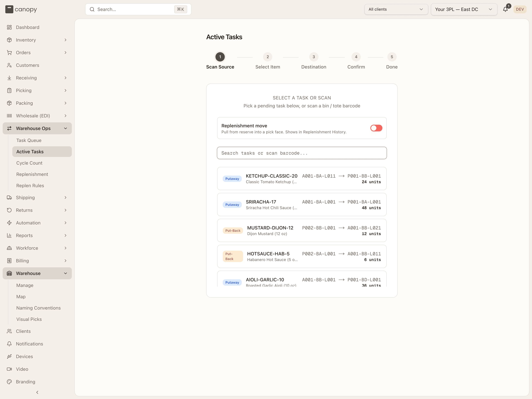Screen dimensions: 532x399
Task: Click the Canopy logo icon
Action: [x=9, y=9]
